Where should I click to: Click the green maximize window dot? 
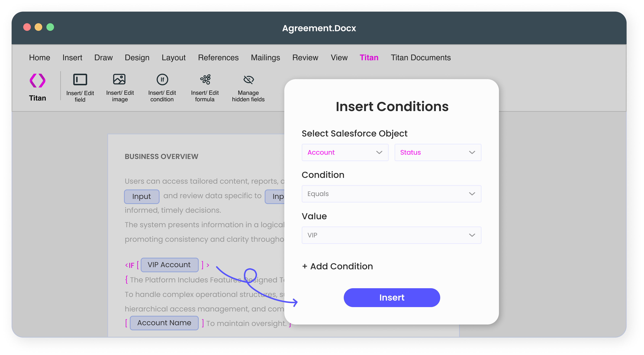coord(50,27)
